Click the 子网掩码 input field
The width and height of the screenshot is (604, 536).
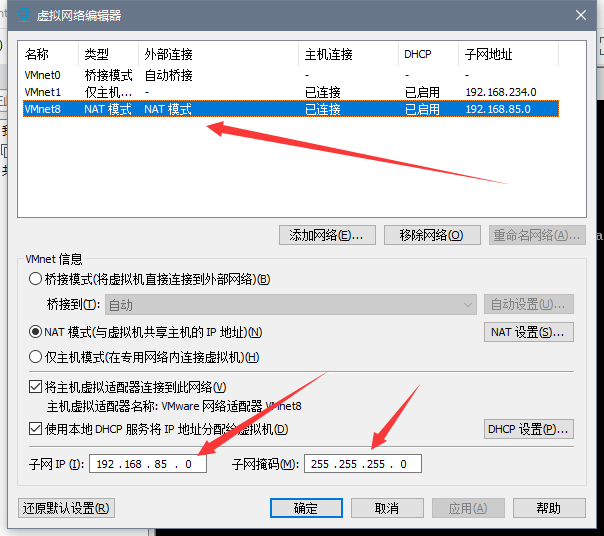click(363, 464)
